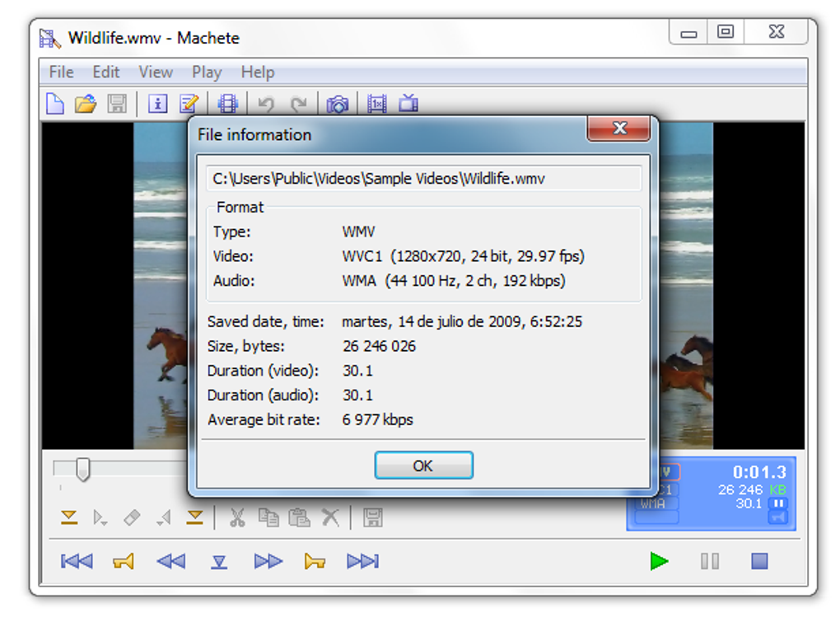Viewport: 840px width, 617px height.
Task: Jump to the end of video
Action: coord(362,561)
